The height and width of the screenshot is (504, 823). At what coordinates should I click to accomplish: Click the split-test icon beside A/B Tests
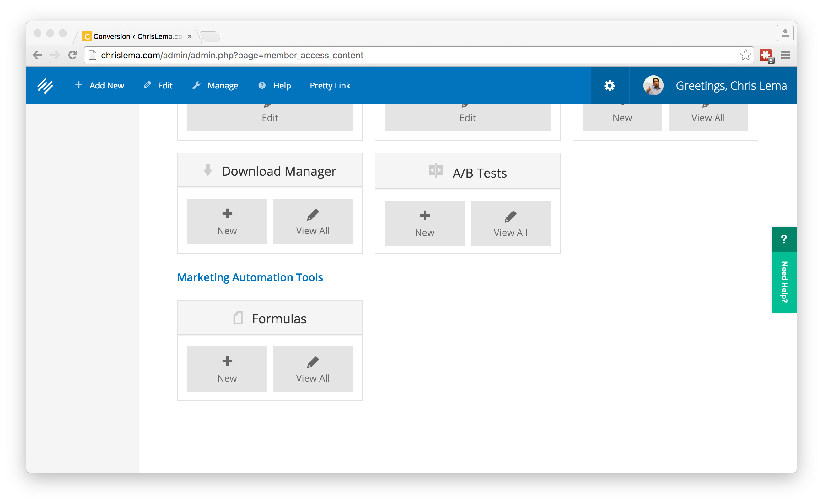pyautogui.click(x=435, y=170)
